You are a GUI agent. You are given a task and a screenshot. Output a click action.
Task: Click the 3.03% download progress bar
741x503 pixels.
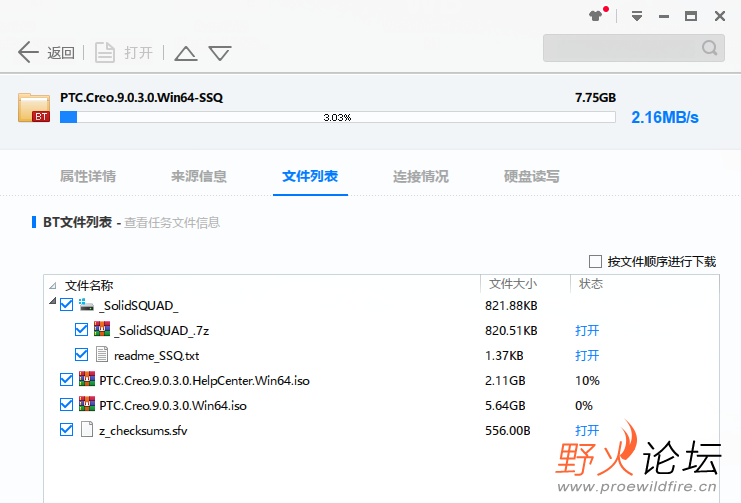337,117
